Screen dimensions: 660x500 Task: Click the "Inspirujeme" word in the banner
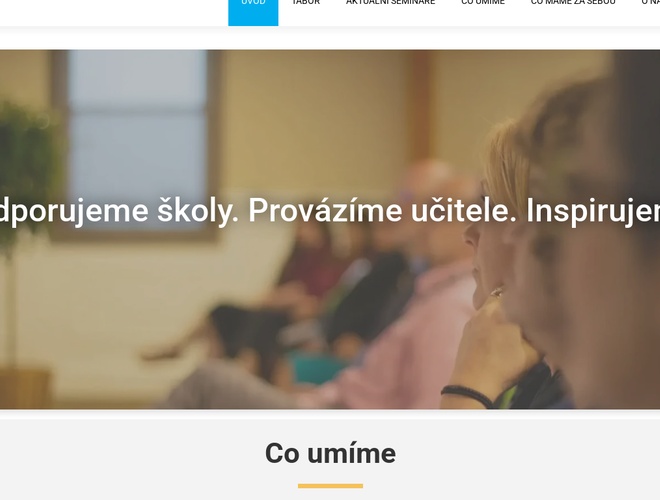coord(593,210)
